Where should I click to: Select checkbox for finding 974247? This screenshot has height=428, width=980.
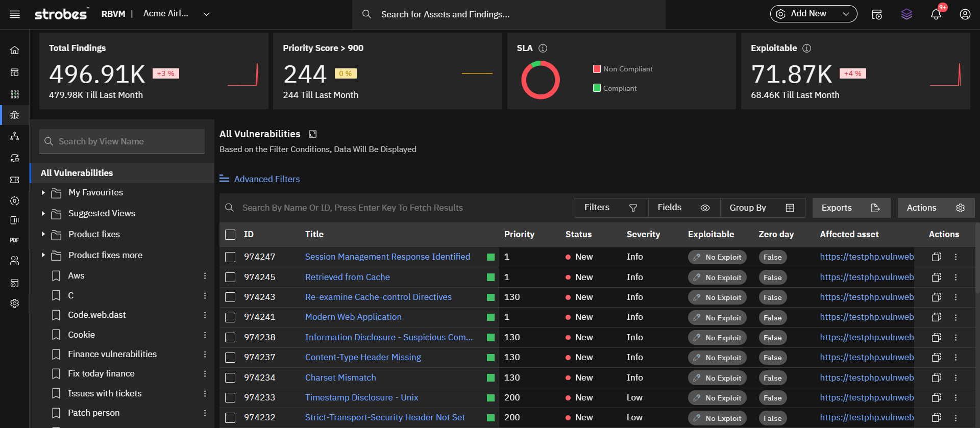tap(230, 257)
